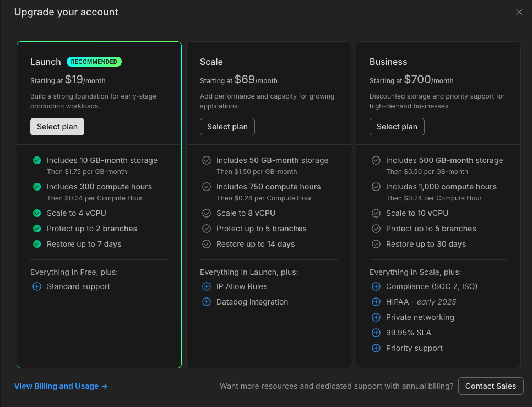Click "Then $0.50 per GB-month" text
This screenshot has width=532, height=407.
tap(427, 172)
